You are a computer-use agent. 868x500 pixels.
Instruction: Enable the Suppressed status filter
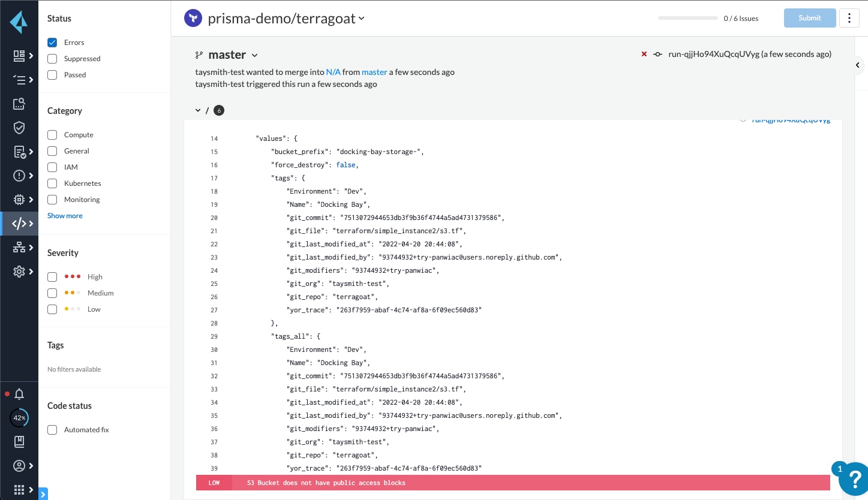pos(52,58)
